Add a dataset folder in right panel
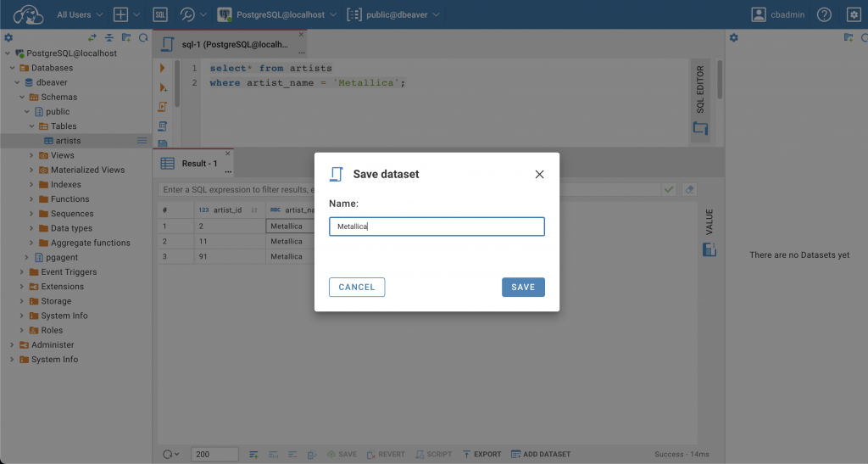Screen dimensions: 868x464 pyautogui.click(x=848, y=37)
